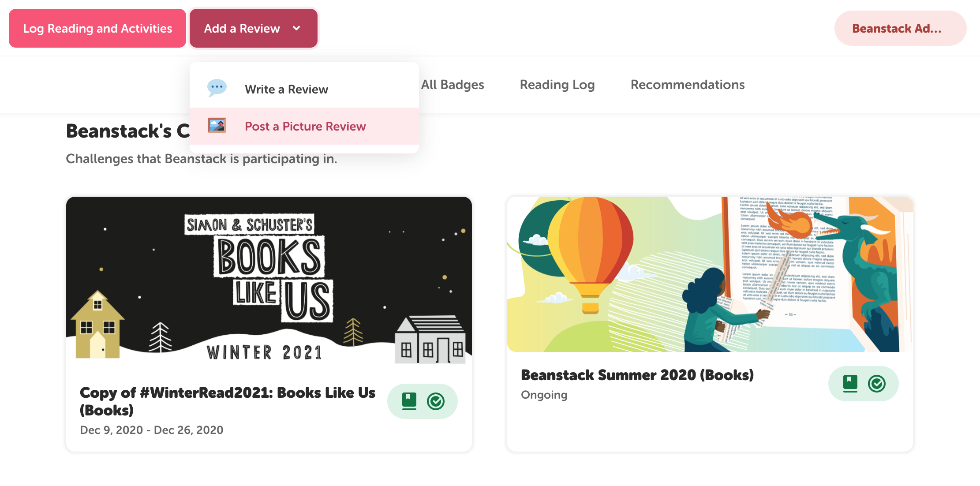Viewport: 980px width, 486px height.
Task: Click book icon on WinterRead2021 challenge card
Action: point(409,401)
